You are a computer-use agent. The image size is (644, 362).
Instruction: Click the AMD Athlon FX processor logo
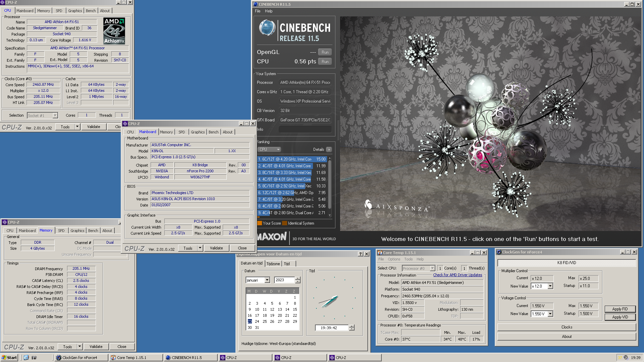[x=114, y=31]
